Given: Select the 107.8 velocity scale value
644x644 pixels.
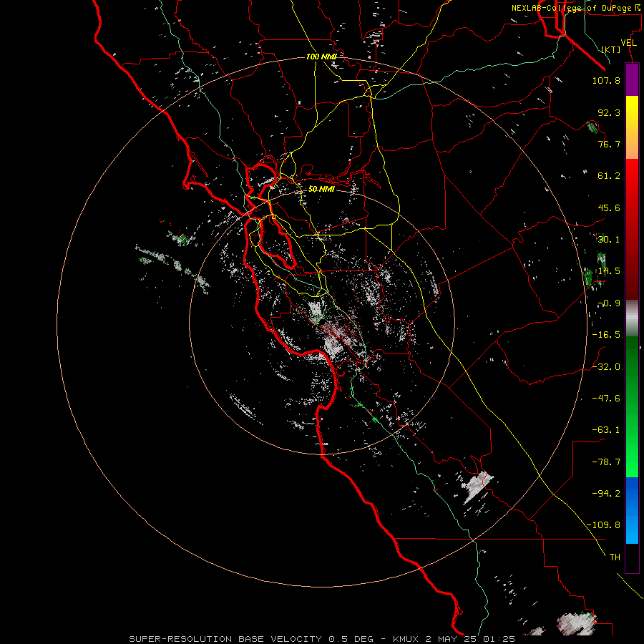Looking at the screenshot, I should (606, 80).
